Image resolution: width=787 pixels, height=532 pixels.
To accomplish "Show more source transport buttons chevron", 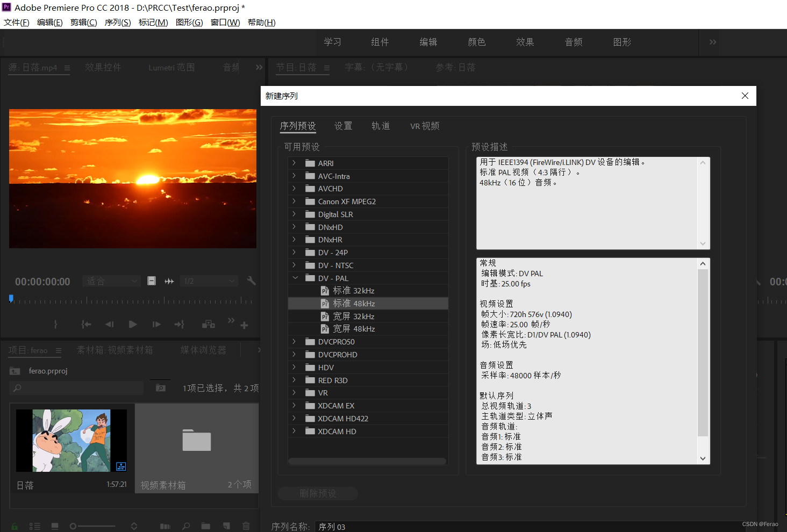I will (x=231, y=320).
